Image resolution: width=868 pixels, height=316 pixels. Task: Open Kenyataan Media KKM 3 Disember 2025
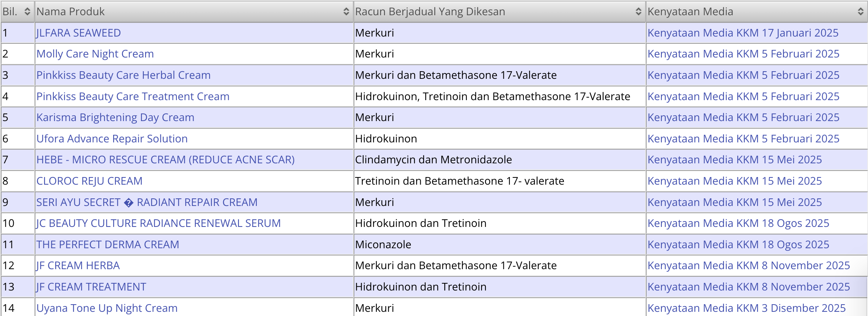point(747,308)
